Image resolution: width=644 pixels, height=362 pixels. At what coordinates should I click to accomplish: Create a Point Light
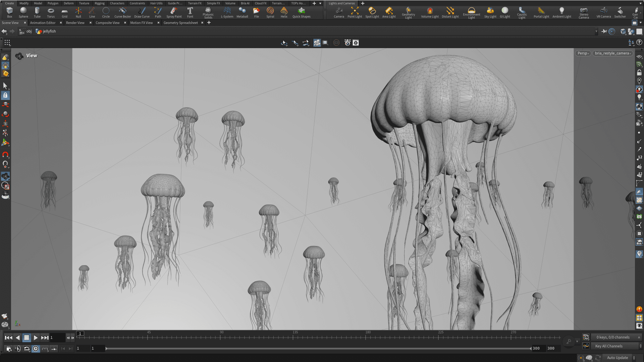tap(355, 12)
